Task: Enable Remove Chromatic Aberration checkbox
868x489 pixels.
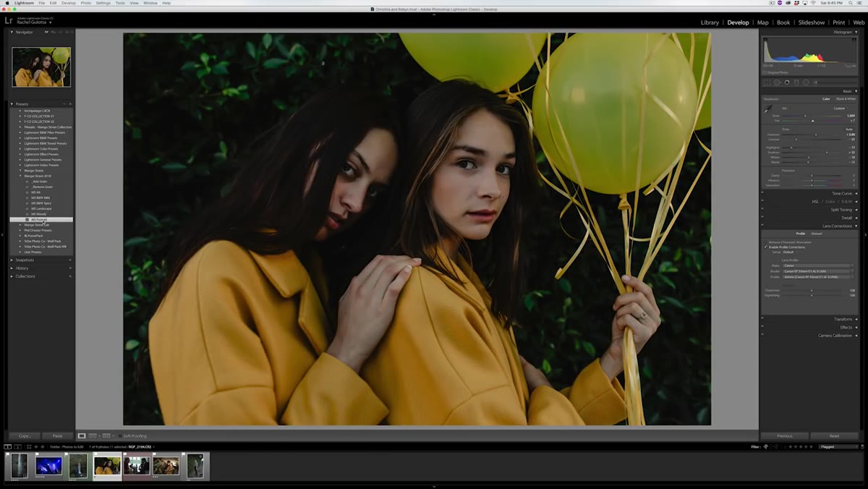Action: tap(766, 242)
